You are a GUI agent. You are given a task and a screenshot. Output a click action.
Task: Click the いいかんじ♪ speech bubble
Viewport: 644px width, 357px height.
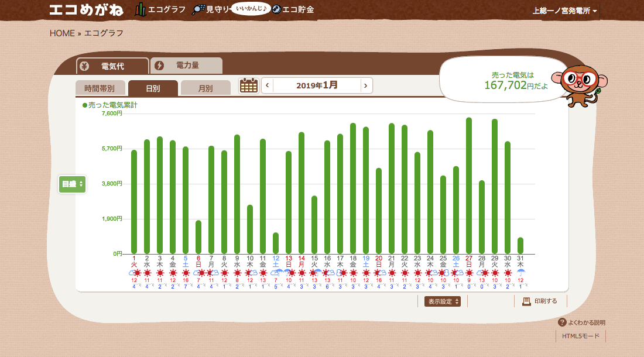pos(251,8)
